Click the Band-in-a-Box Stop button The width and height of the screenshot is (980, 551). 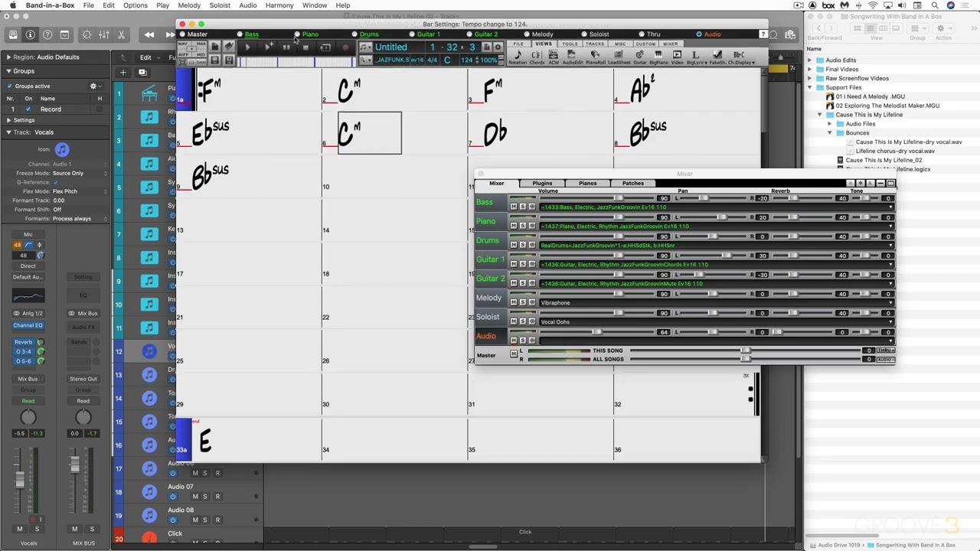[x=306, y=47]
